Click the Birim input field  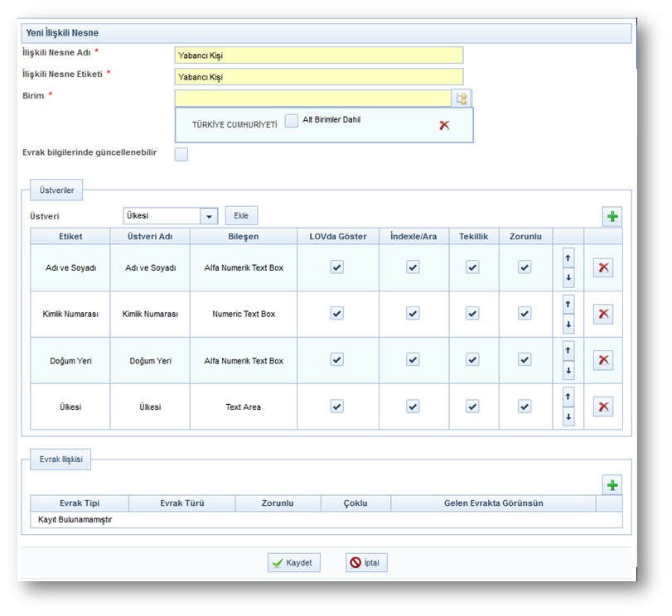click(313, 98)
